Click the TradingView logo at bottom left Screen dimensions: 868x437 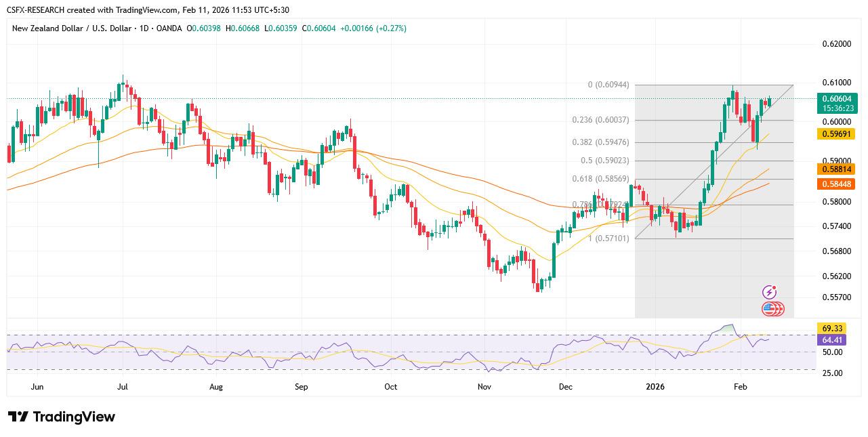click(x=62, y=417)
